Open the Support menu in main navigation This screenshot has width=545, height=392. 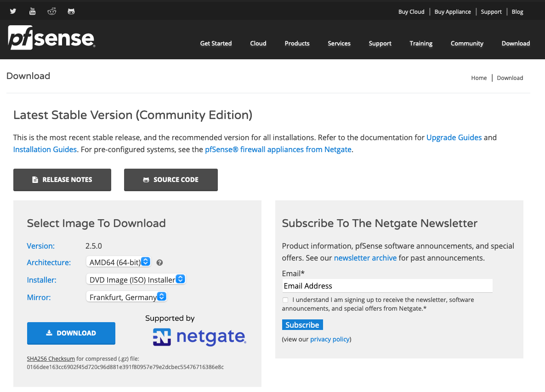coord(380,44)
